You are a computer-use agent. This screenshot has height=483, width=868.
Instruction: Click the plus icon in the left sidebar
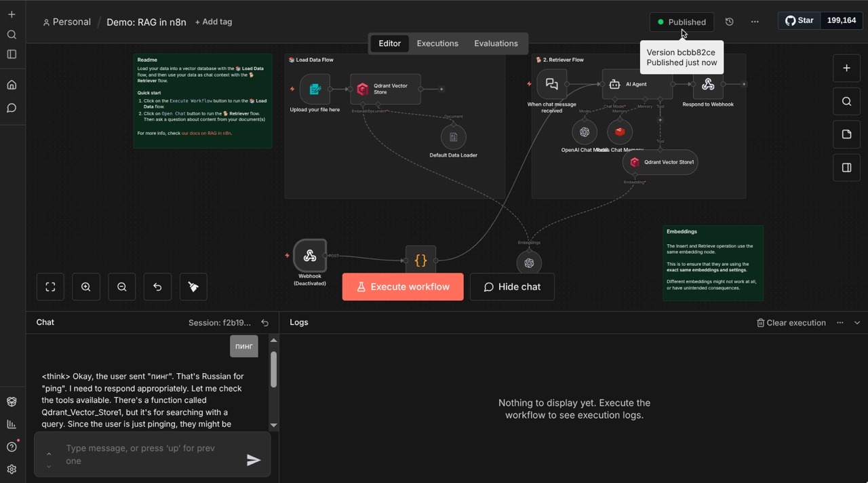click(12, 14)
